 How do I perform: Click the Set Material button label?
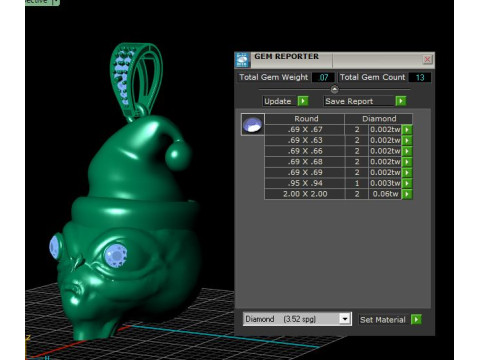click(x=383, y=319)
